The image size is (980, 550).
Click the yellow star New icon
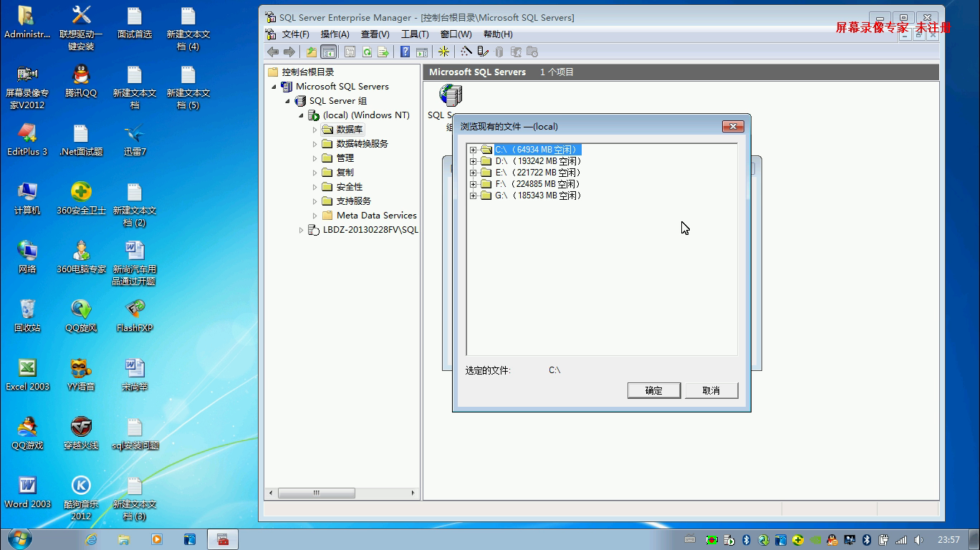click(443, 52)
